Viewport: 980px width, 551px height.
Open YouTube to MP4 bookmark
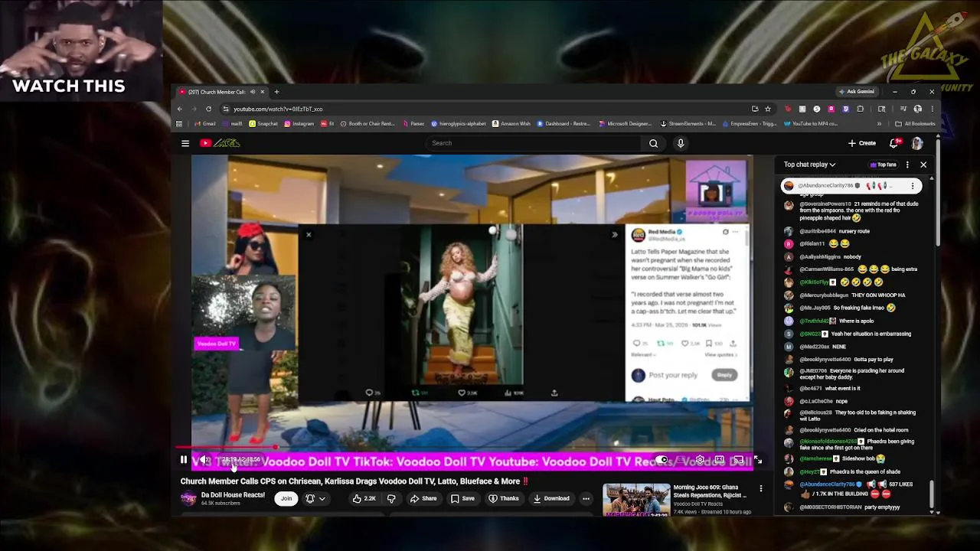click(812, 124)
